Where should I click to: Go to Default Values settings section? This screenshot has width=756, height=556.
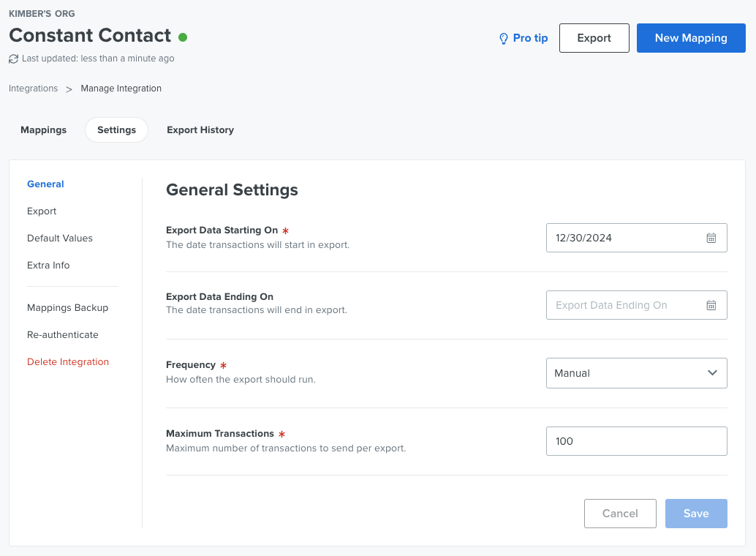(x=60, y=238)
